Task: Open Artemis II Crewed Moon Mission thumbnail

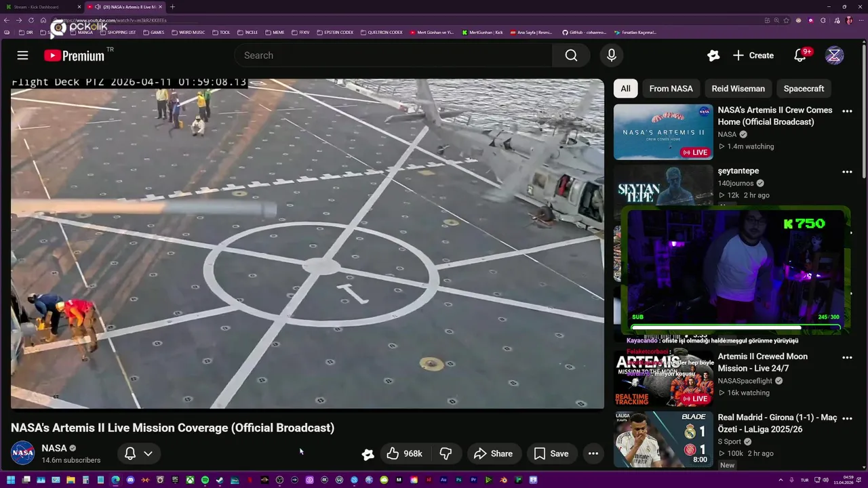Action: 663,378
